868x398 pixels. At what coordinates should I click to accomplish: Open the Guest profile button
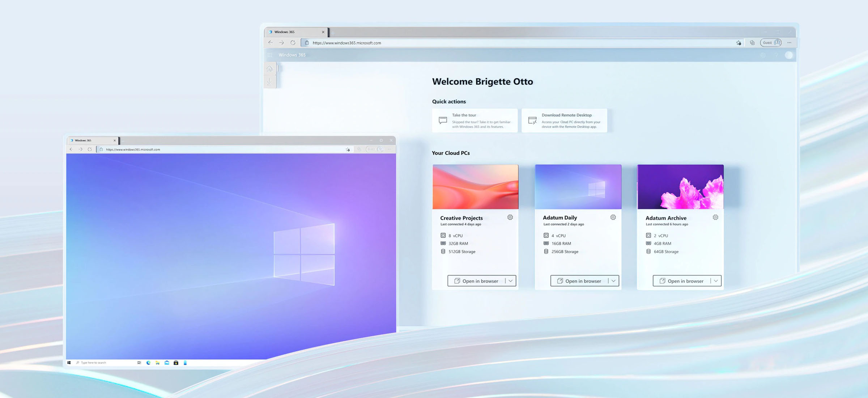tap(771, 43)
